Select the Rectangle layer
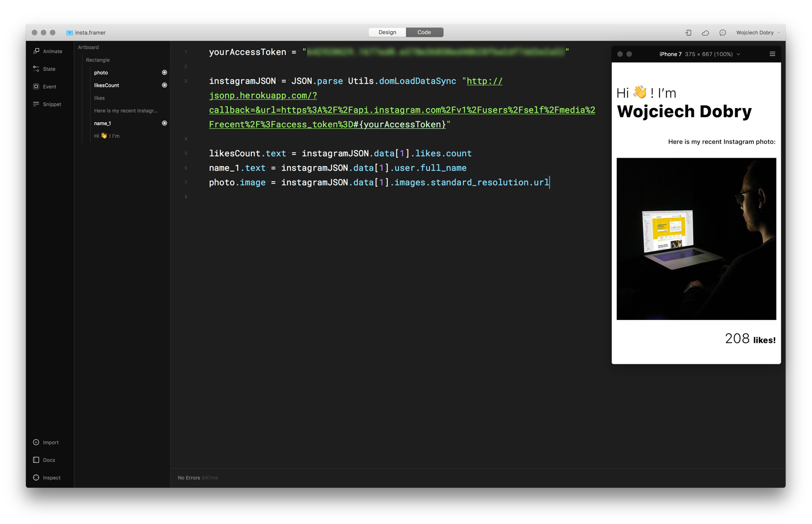This screenshot has height=524, width=812. [98, 60]
